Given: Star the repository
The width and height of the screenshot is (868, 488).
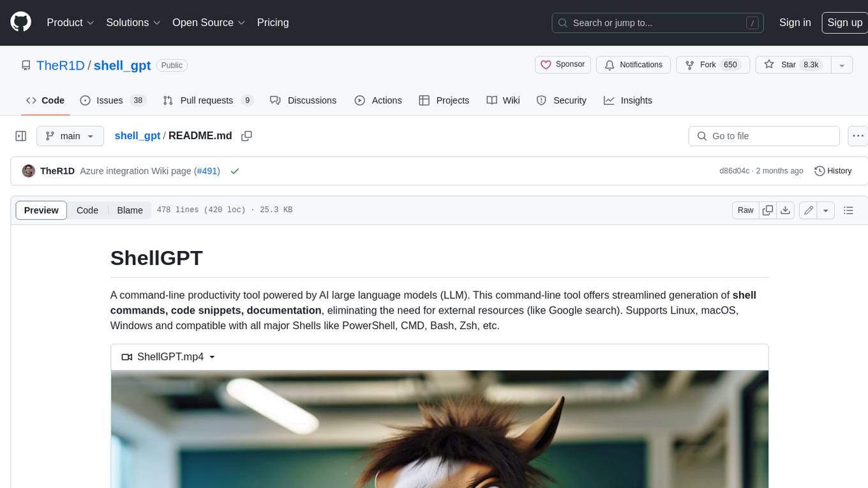Looking at the screenshot, I should 792,65.
